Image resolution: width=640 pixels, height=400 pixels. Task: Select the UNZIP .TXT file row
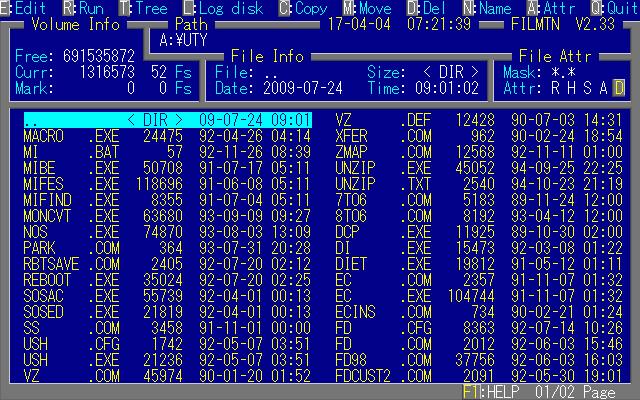pos(480,184)
